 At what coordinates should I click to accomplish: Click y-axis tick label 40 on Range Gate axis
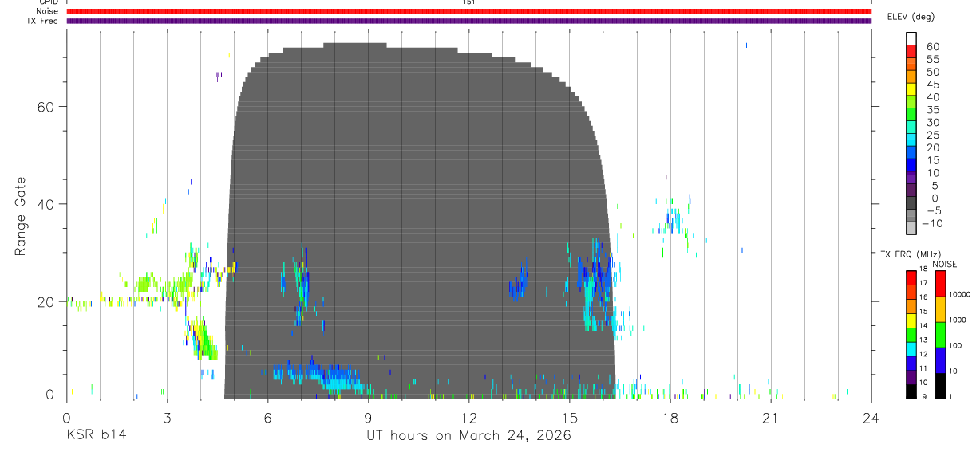click(x=47, y=204)
